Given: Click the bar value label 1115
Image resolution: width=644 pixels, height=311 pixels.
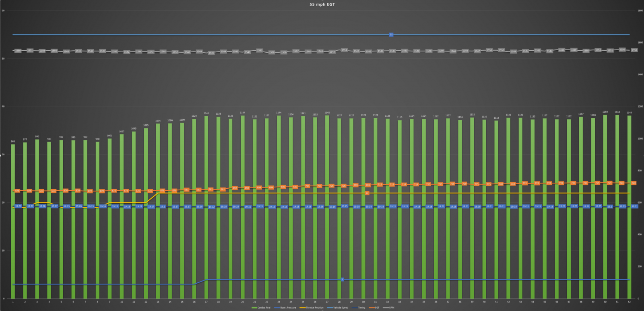Looking at the screenshot, I should [400, 118].
